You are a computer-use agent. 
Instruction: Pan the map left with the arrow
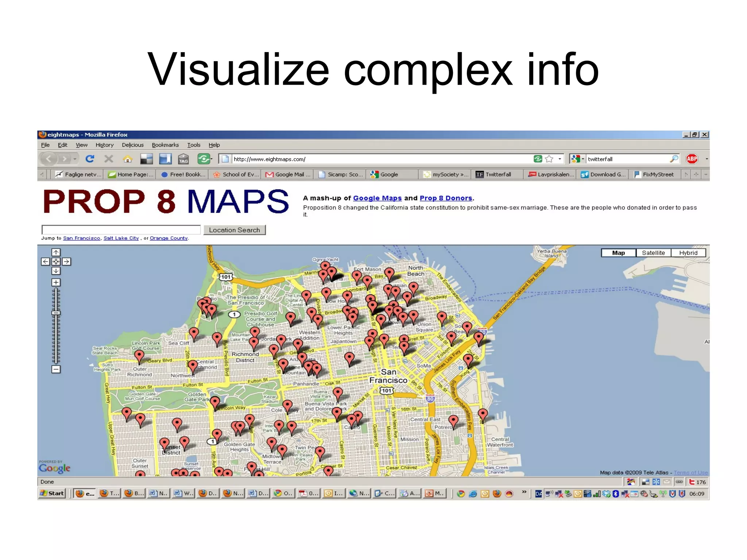[x=45, y=261]
